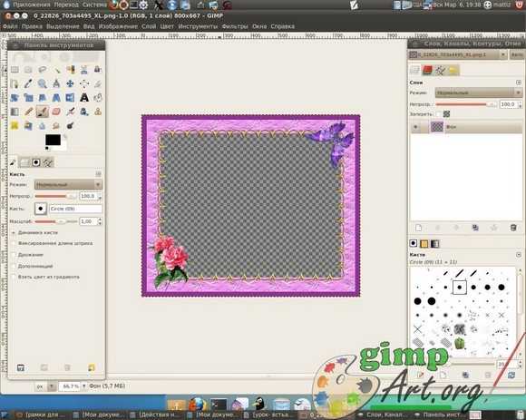Open the Фильтры menu
Screen dimensions: 526x420
coord(235,26)
